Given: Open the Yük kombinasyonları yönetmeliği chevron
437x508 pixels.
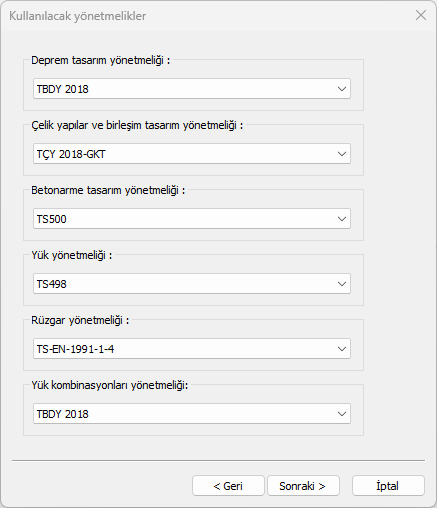Looking at the screenshot, I should [342, 414].
